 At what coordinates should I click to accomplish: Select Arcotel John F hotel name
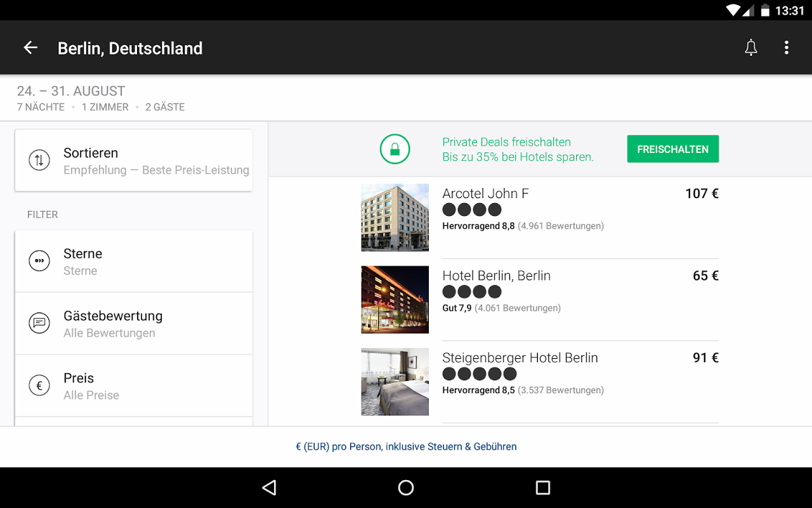pyautogui.click(x=485, y=194)
